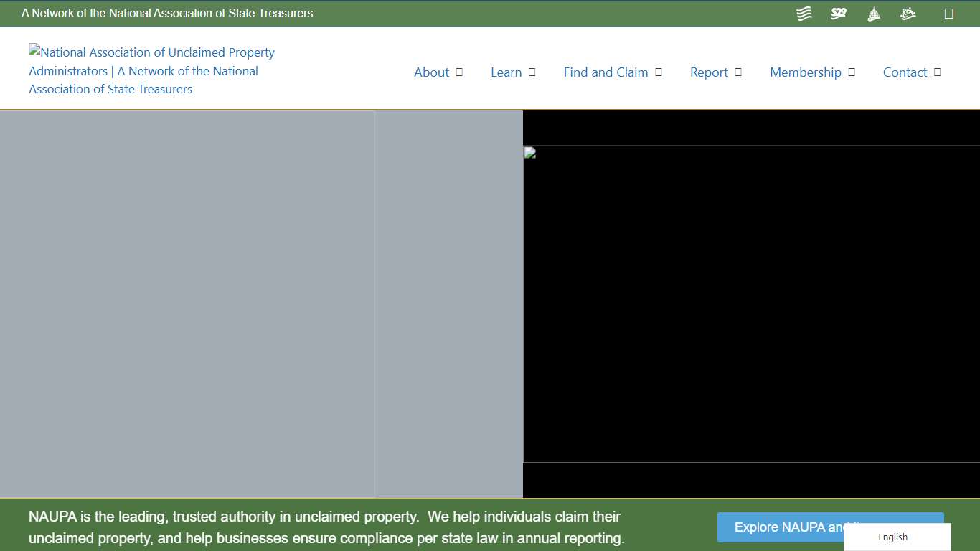Image resolution: width=980 pixels, height=551 pixels.
Task: Expand the About dropdown chevron
Action: (x=460, y=72)
